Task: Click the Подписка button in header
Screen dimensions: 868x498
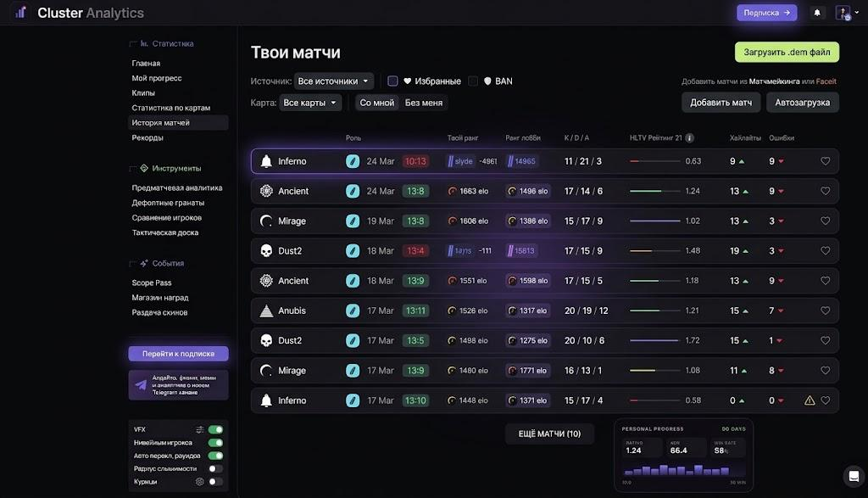Action: click(766, 12)
